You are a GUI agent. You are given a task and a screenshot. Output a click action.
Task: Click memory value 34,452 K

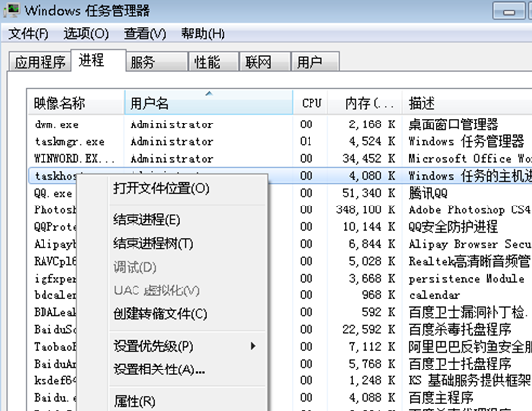tap(368, 159)
